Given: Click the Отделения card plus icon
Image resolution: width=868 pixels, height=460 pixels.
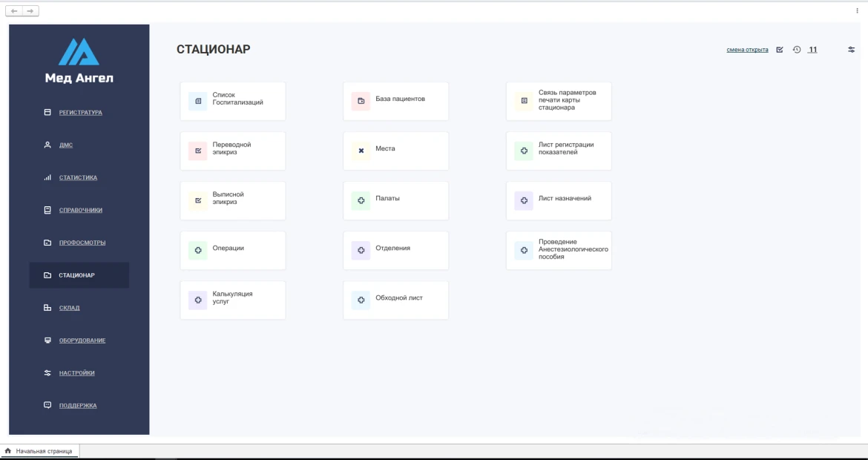Looking at the screenshot, I should tap(361, 251).
